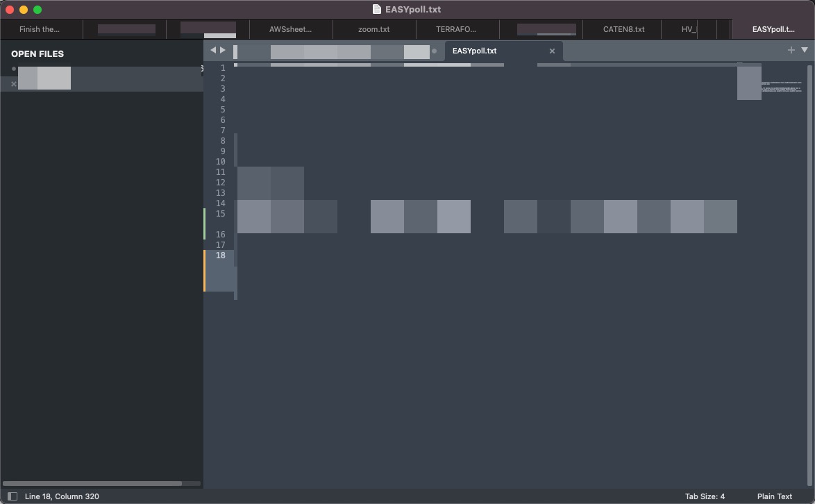Switch to the CATEN8.txt tab
The height and width of the screenshot is (504, 815).
coord(623,29)
